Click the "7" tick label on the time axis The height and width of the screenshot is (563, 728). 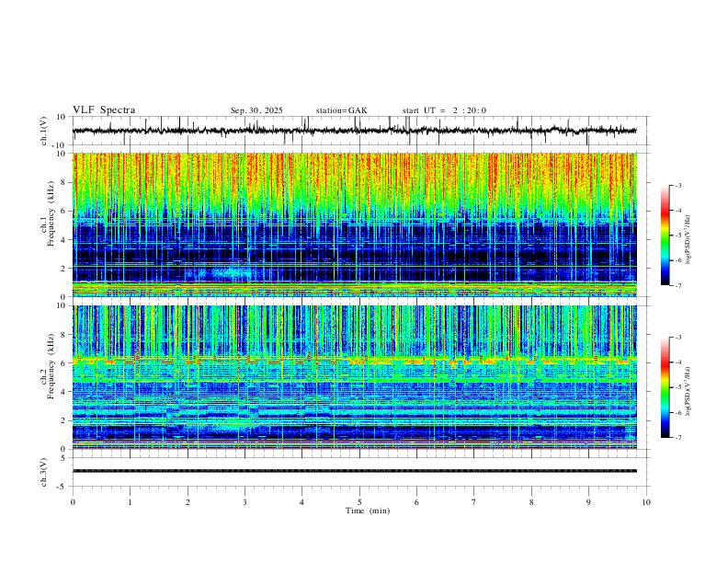[474, 502]
